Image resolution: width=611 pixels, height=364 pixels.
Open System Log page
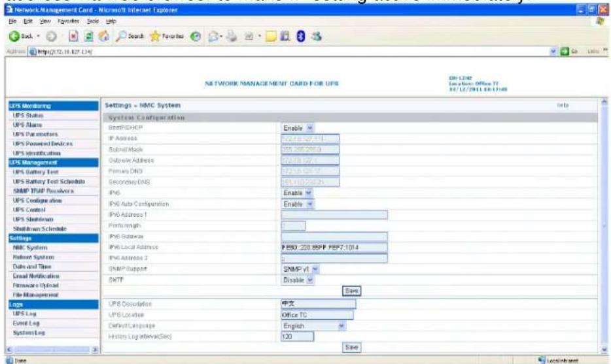(29, 333)
